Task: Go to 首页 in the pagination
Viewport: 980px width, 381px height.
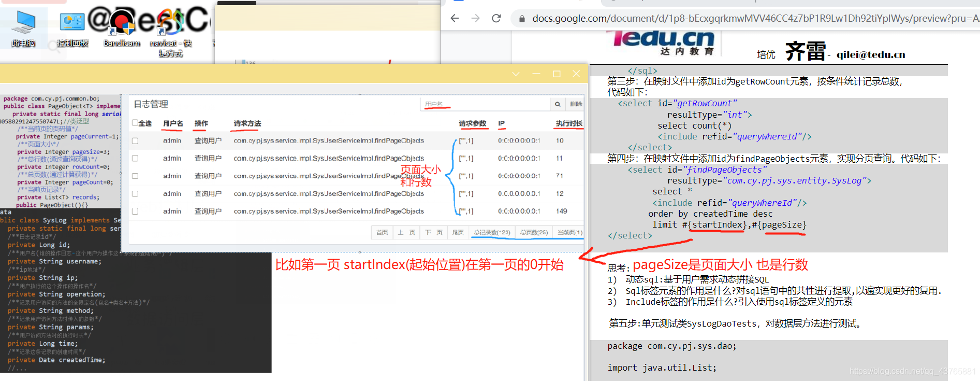Action: pyautogui.click(x=382, y=233)
